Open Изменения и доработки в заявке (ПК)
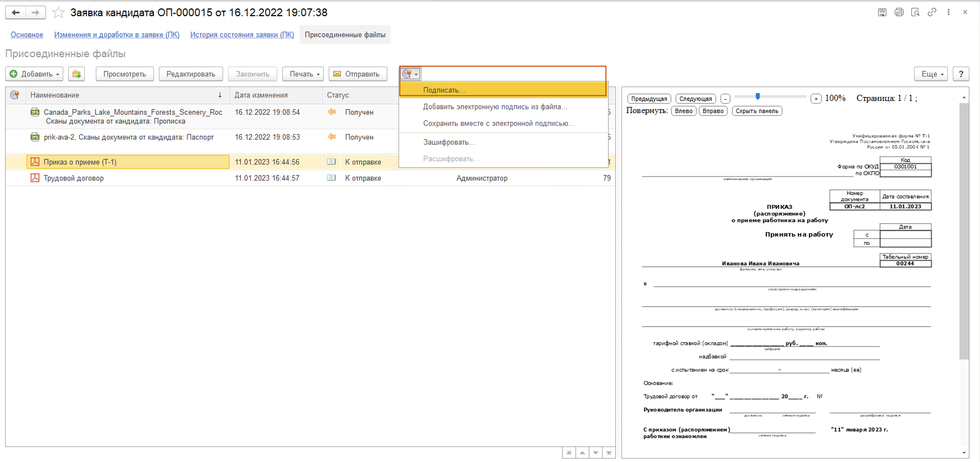This screenshot has width=980, height=462. click(x=117, y=35)
